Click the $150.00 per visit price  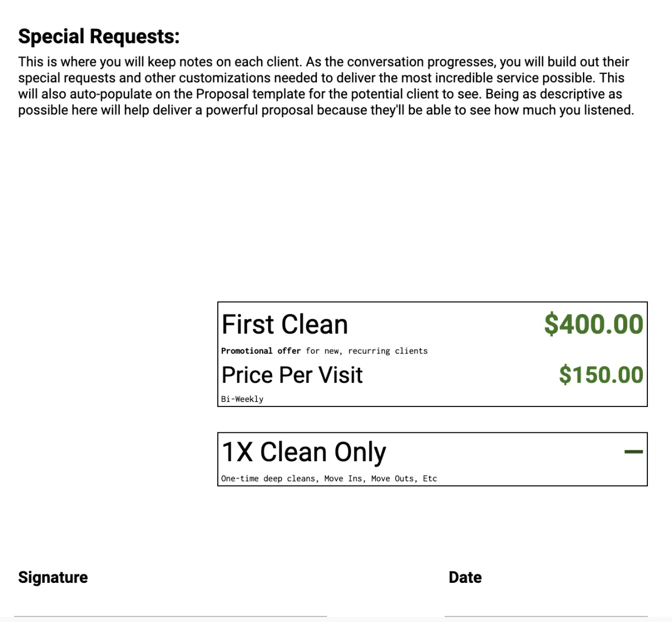pos(601,375)
